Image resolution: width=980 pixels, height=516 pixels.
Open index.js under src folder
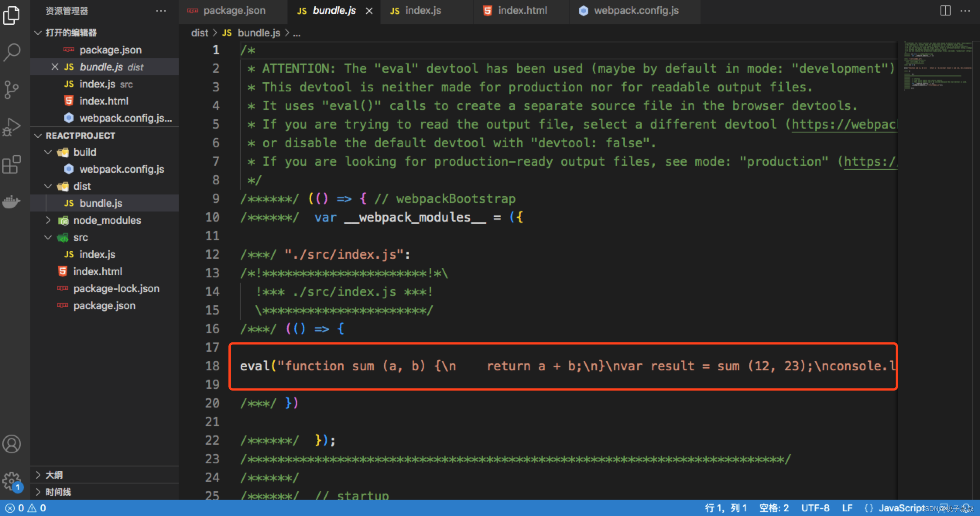(105, 255)
